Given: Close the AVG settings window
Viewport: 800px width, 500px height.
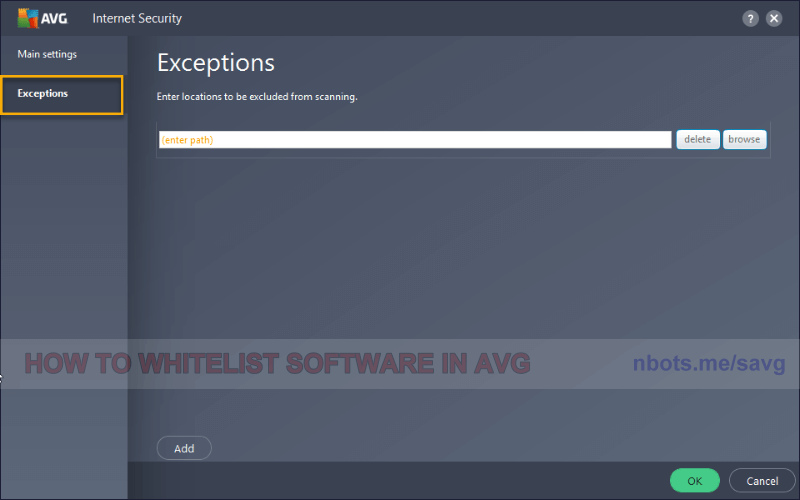Looking at the screenshot, I should 774,19.
